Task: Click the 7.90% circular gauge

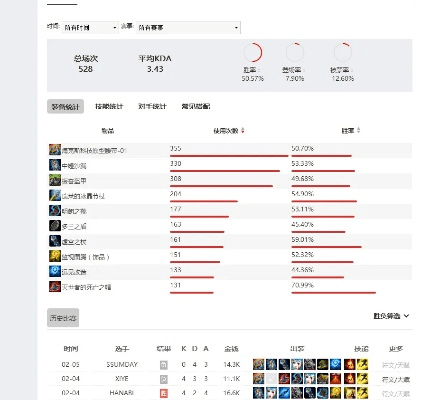Action: (295, 52)
